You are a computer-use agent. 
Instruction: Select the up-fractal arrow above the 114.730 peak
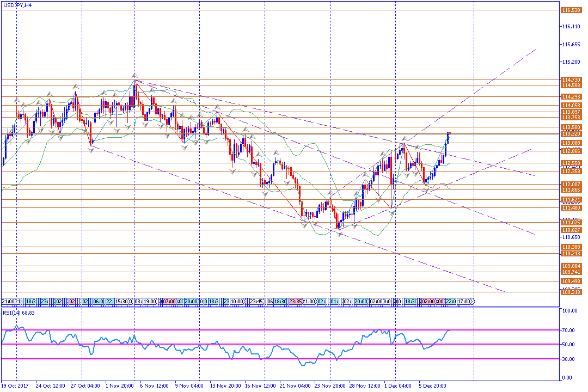[134, 76]
